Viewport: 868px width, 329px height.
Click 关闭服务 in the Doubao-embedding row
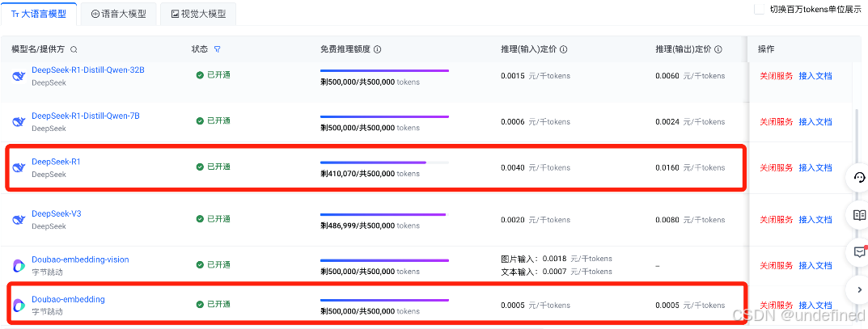tap(776, 306)
